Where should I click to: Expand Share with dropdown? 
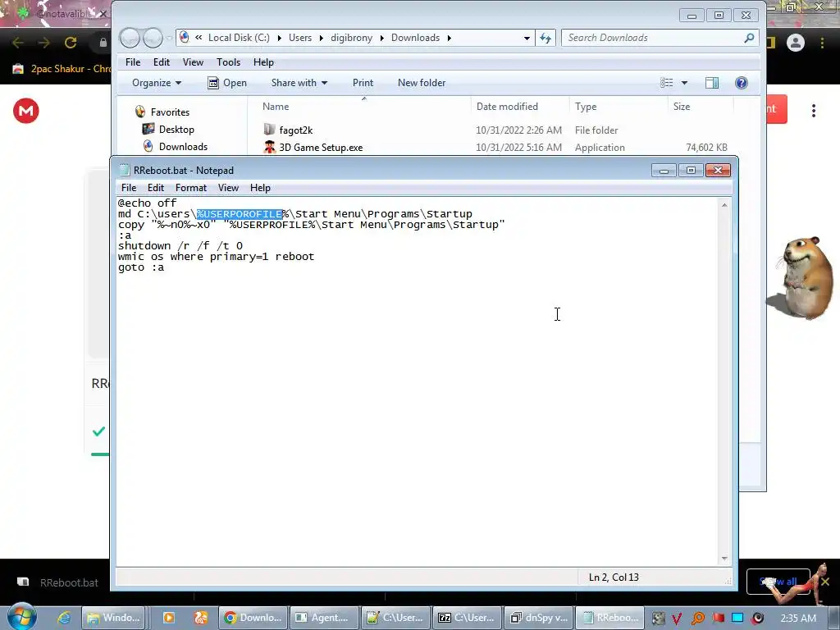[299, 83]
